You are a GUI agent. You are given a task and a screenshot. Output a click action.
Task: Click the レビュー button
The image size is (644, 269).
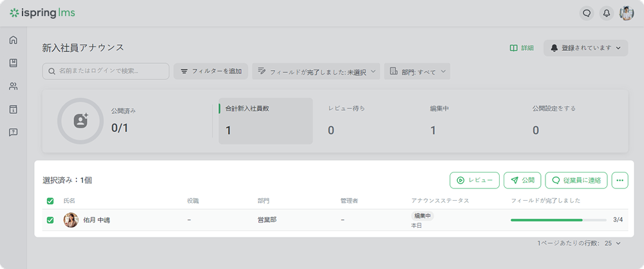pos(474,181)
